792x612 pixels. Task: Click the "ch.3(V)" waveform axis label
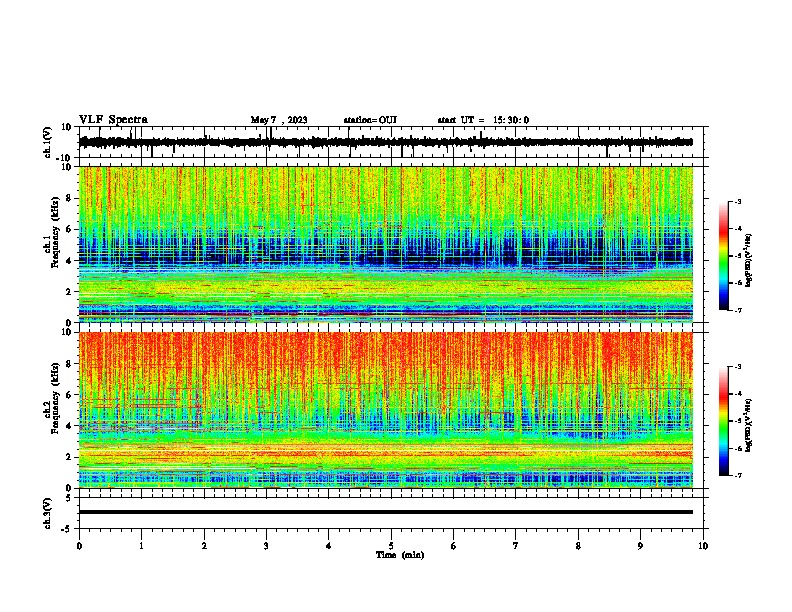click(x=48, y=513)
